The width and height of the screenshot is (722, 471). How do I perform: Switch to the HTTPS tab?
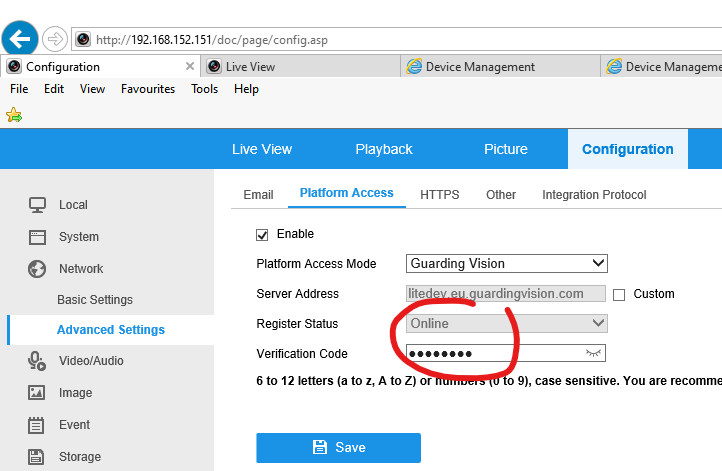[439, 195]
